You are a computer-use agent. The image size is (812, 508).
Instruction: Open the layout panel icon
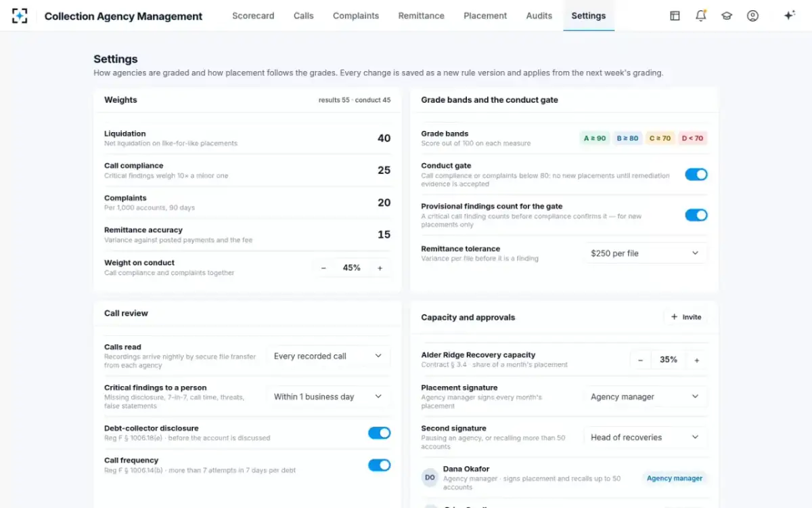[675, 16]
